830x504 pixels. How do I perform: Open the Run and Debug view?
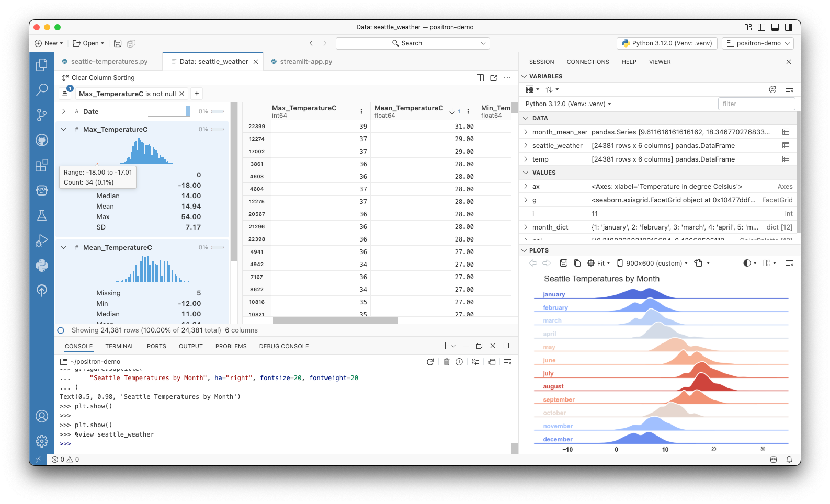coord(42,240)
